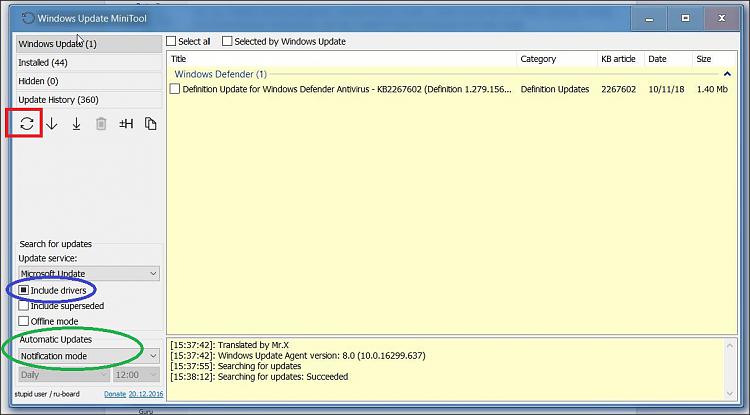This screenshot has width=750, height=415.
Task: Click the Donate link
Action: pyautogui.click(x=115, y=394)
